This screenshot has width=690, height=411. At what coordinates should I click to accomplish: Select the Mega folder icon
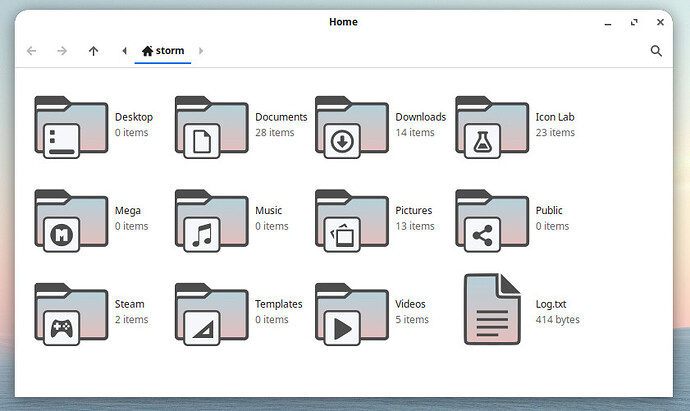coord(71,219)
